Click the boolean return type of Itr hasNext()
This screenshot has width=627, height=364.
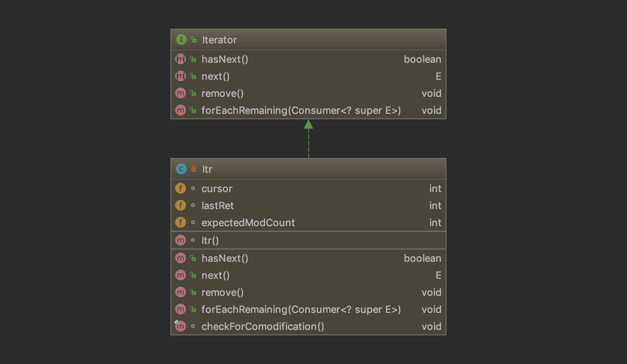pos(422,258)
